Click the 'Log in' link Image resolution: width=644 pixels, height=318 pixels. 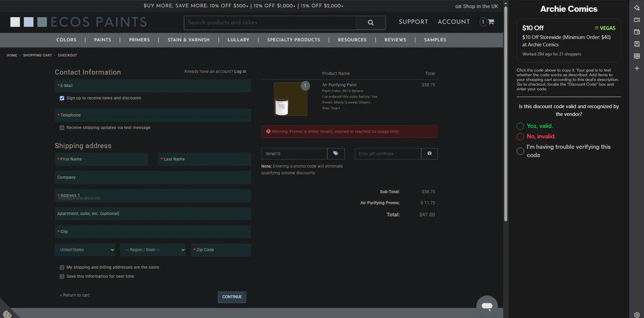(240, 72)
